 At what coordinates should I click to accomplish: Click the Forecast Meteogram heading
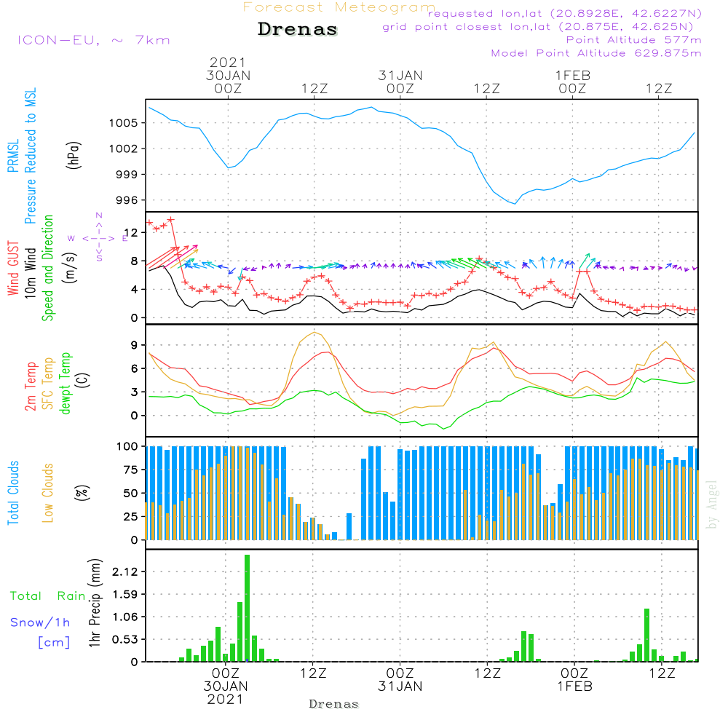(339, 7)
